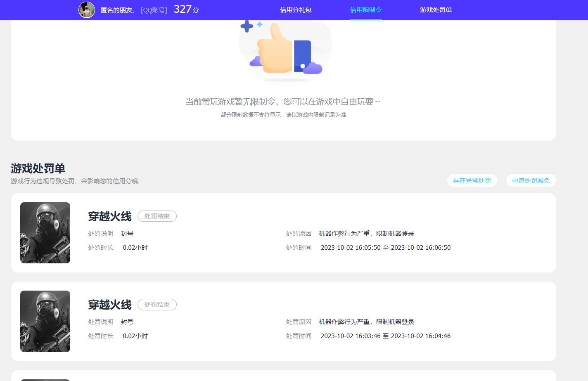The image size is (588, 381).
Task: Click the 处罚结束 badge on second penalty
Action: pyautogui.click(x=157, y=305)
